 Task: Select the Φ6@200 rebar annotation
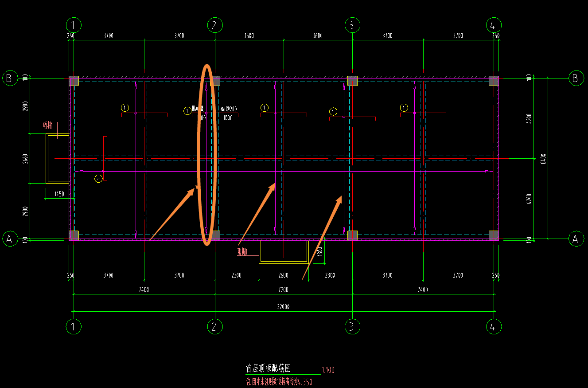228,109
